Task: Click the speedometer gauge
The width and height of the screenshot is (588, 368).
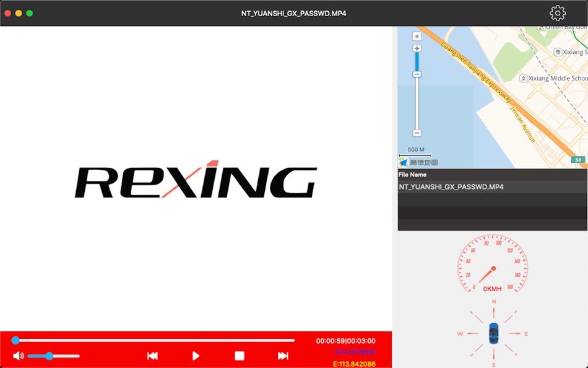Action: (x=493, y=263)
